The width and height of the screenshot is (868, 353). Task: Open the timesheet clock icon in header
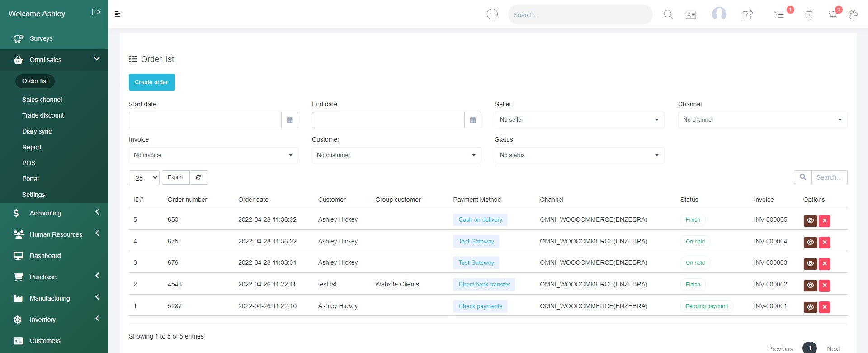(x=809, y=14)
